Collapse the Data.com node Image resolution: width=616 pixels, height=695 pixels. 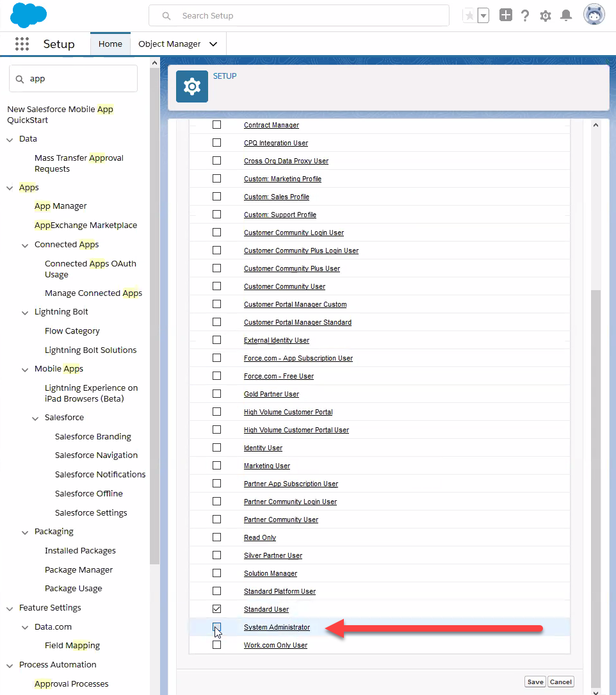[25, 628]
